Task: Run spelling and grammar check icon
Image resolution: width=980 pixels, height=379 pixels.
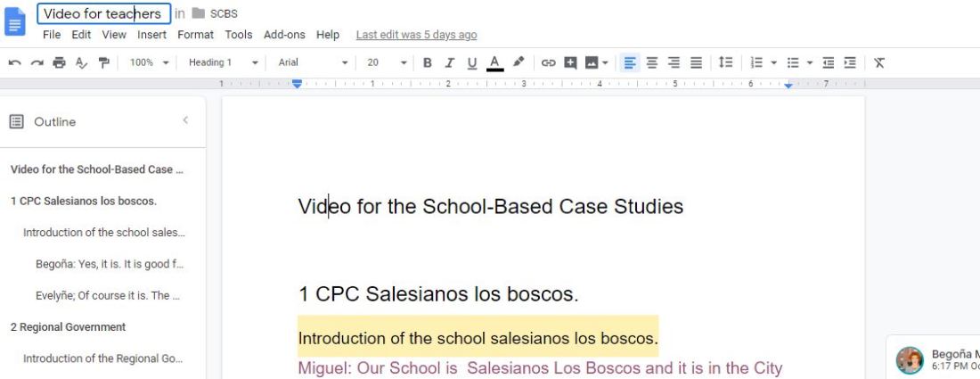Action: point(81,62)
